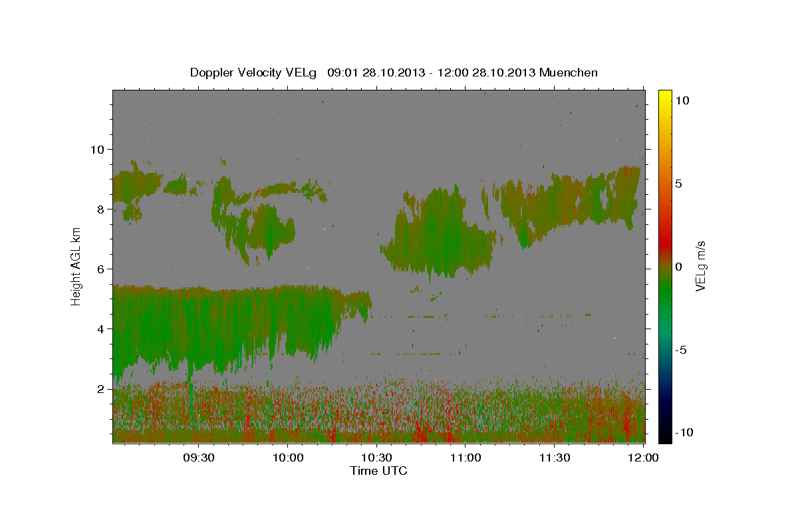Click the cloud echo near 7 km at 10:45

(439, 233)
